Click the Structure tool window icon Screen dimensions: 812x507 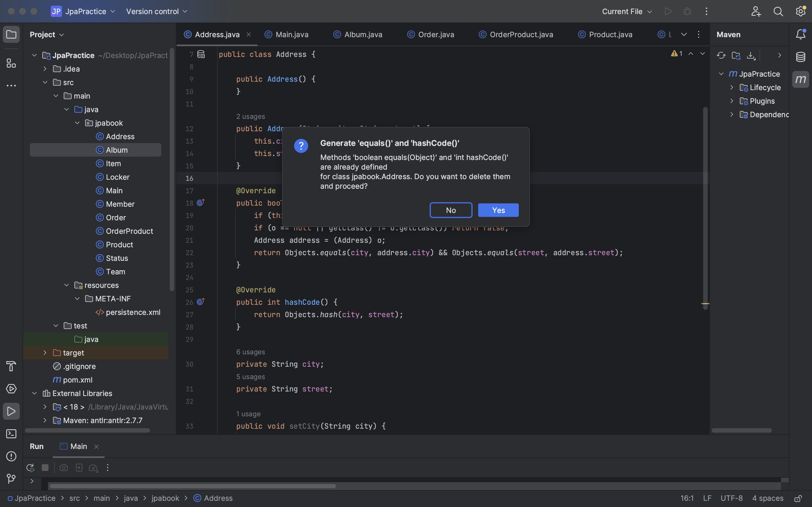tap(11, 63)
